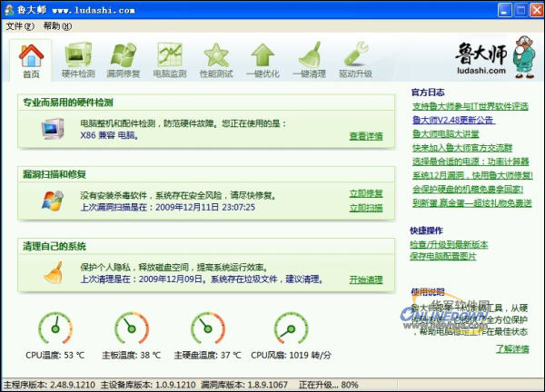Viewport: 545px width, 392px height.
Task: Open the 首页 home tab icon
Action: (x=31, y=59)
